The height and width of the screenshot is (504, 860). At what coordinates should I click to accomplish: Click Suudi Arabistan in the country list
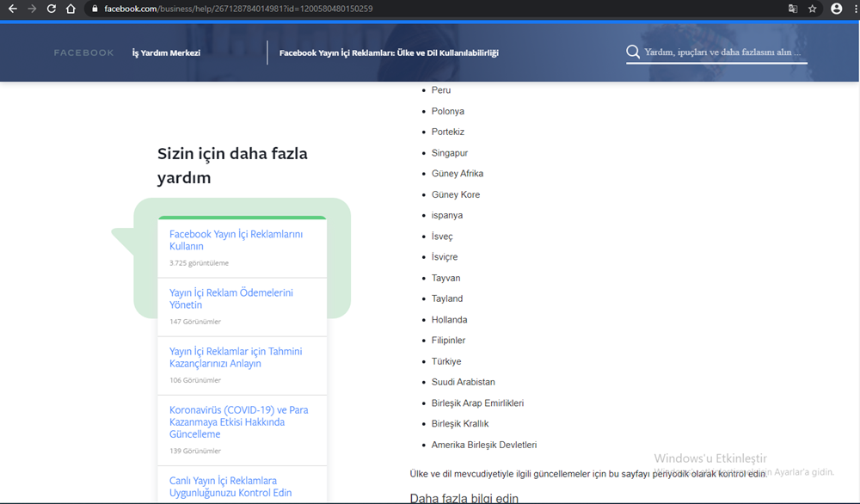tap(463, 382)
